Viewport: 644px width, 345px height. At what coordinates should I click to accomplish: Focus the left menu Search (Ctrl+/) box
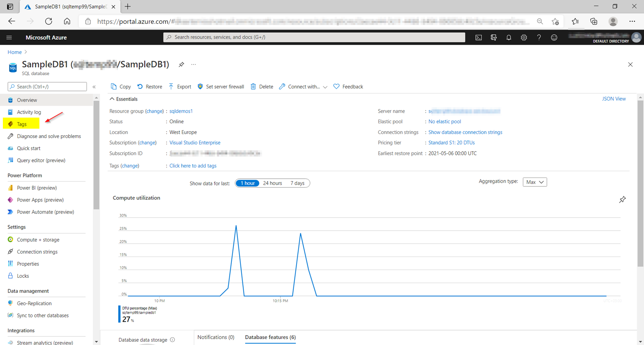point(47,86)
